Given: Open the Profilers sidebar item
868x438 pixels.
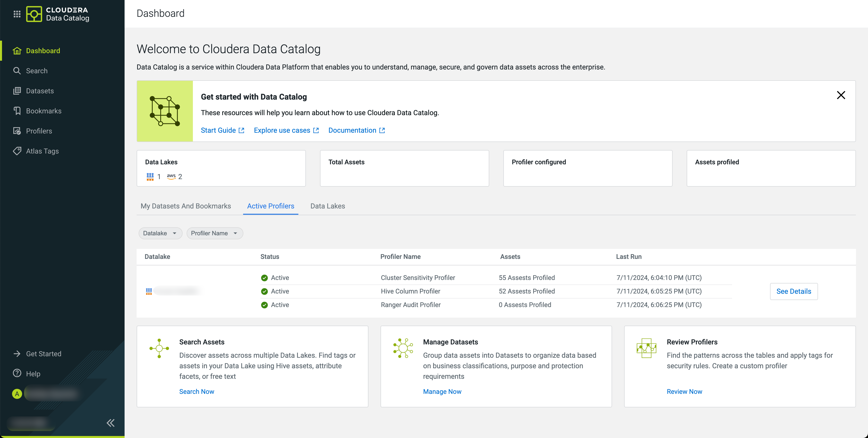Looking at the screenshot, I should [39, 131].
